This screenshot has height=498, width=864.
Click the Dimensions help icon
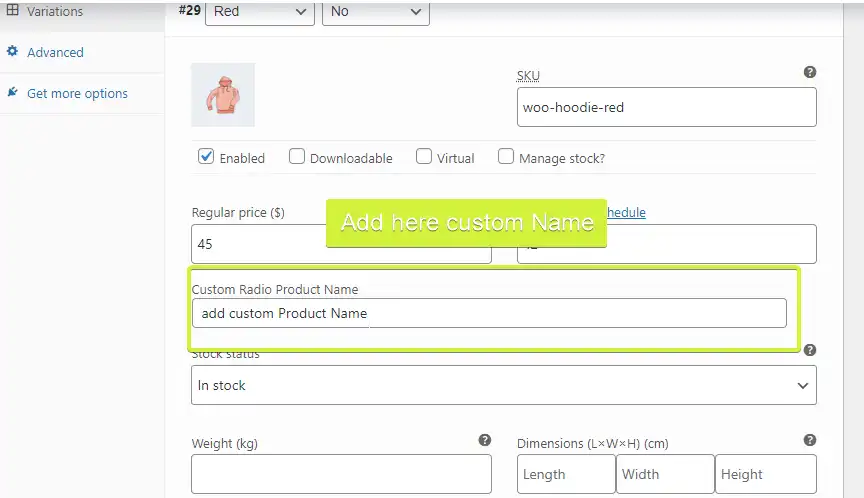[809, 440]
